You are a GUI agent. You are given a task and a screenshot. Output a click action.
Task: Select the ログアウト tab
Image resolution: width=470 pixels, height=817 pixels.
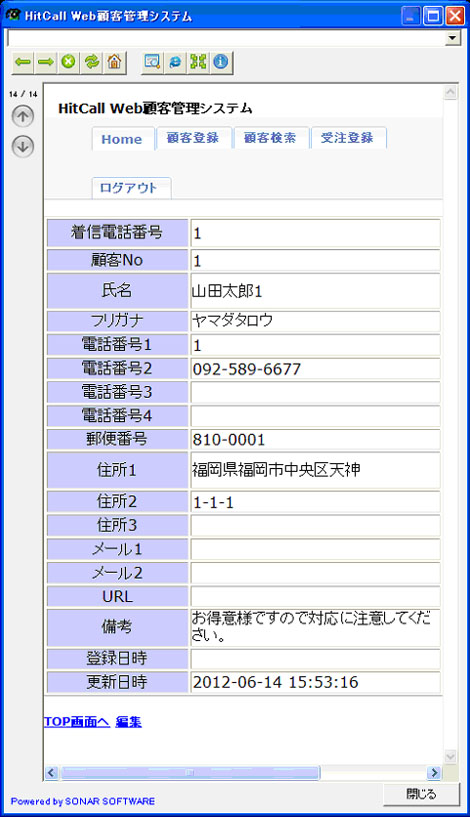(x=130, y=188)
